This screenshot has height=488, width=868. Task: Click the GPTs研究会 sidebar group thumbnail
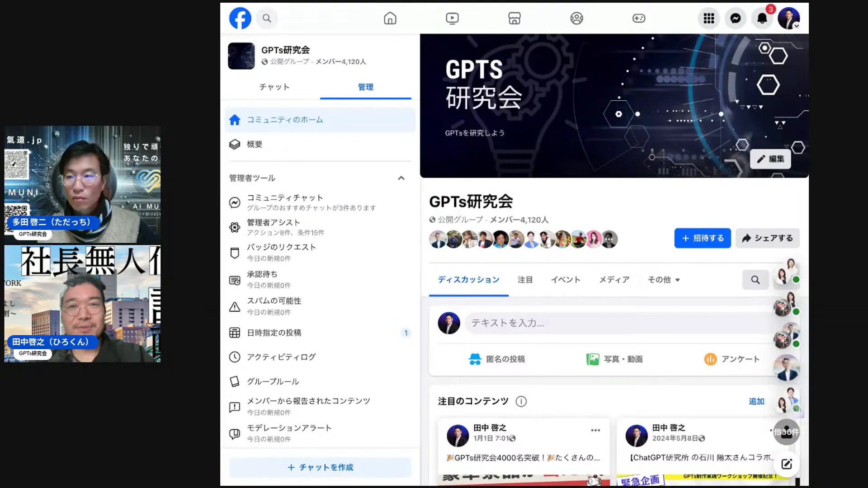[x=241, y=56]
